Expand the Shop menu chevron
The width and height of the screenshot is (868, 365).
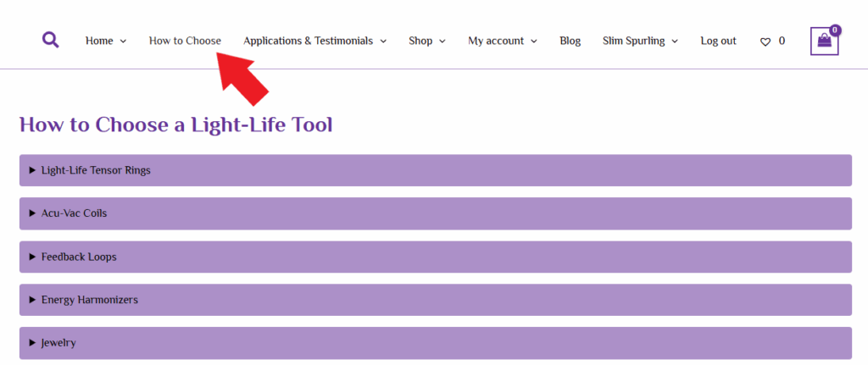point(442,41)
